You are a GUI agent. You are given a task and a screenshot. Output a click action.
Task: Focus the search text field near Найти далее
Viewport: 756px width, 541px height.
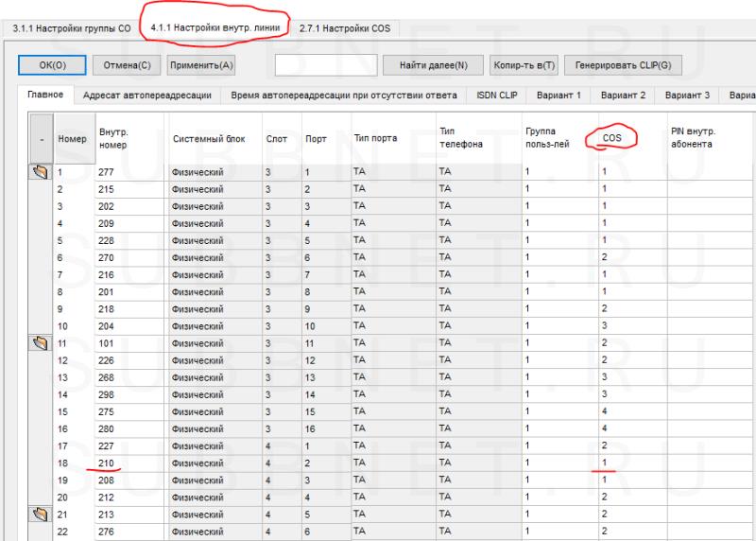325,65
